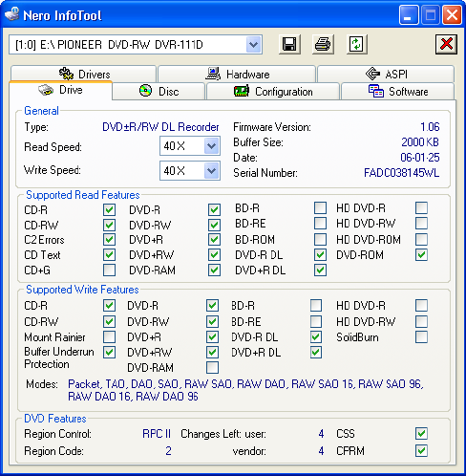The image size is (466, 476).
Task: Toggle DVD-RAM checkbox in Read Features
Action: (214, 270)
